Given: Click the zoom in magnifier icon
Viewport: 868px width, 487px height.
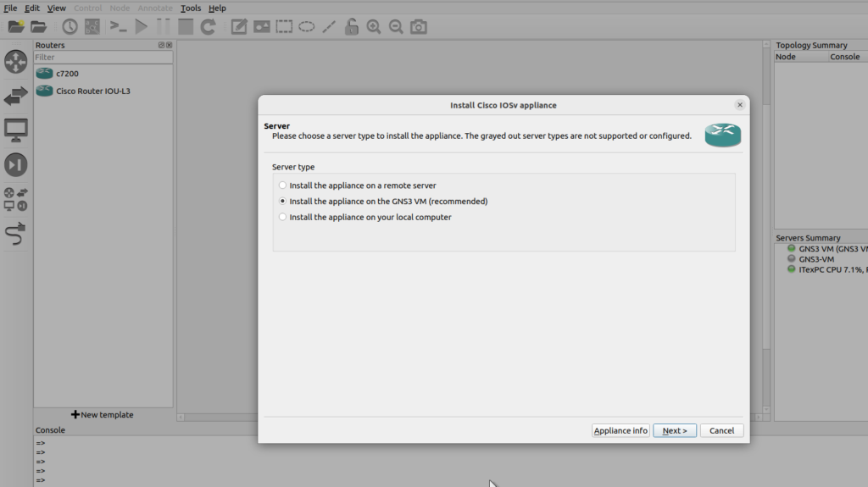Looking at the screenshot, I should [x=374, y=27].
